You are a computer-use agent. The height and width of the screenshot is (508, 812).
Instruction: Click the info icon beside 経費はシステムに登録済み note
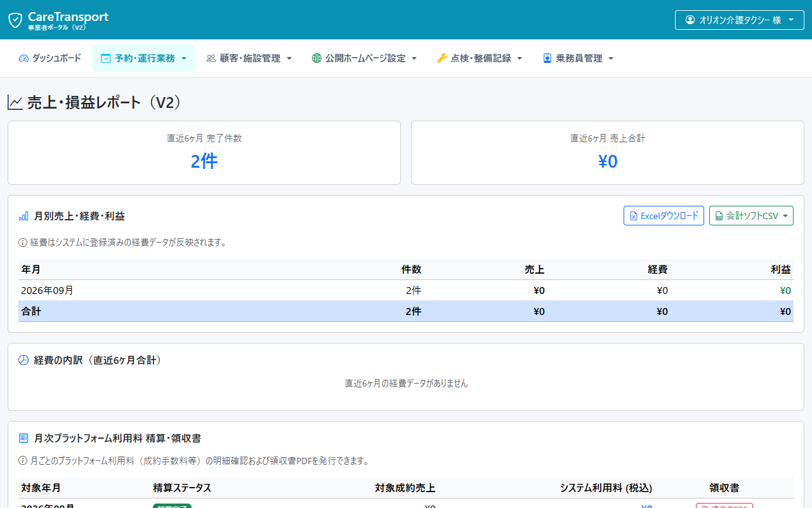tap(23, 243)
